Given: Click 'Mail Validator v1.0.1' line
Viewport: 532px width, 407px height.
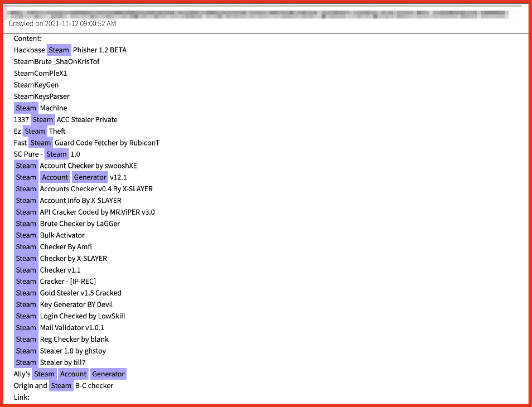Looking at the screenshot, I should (x=72, y=328).
